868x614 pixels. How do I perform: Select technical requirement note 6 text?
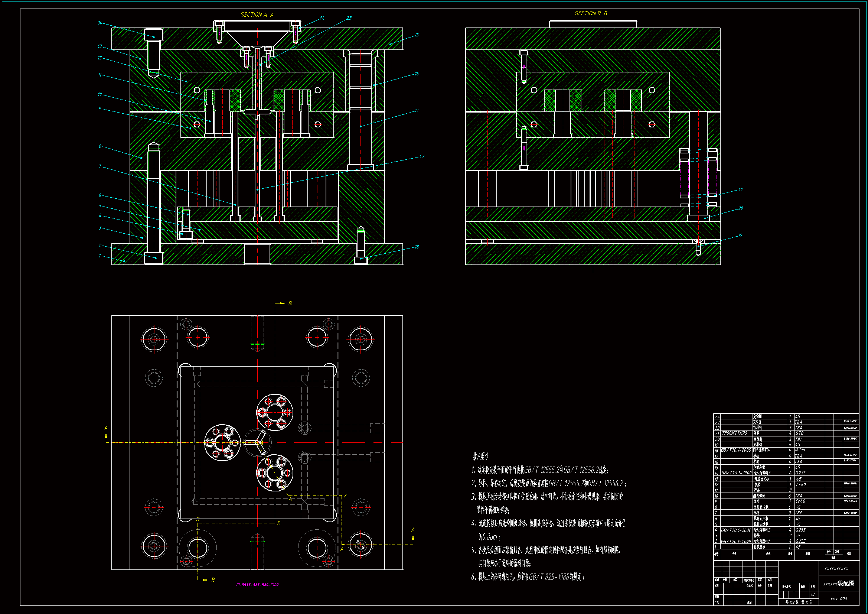pos(528,577)
